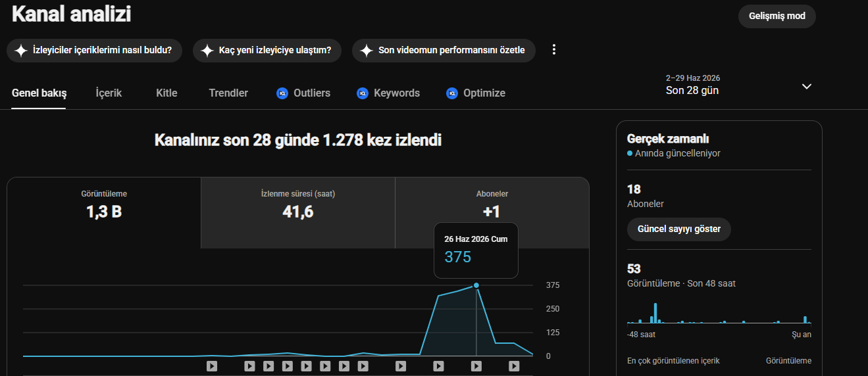Click the Gerçek zamanlı panel heading
The height and width of the screenshot is (376, 868).
point(668,139)
